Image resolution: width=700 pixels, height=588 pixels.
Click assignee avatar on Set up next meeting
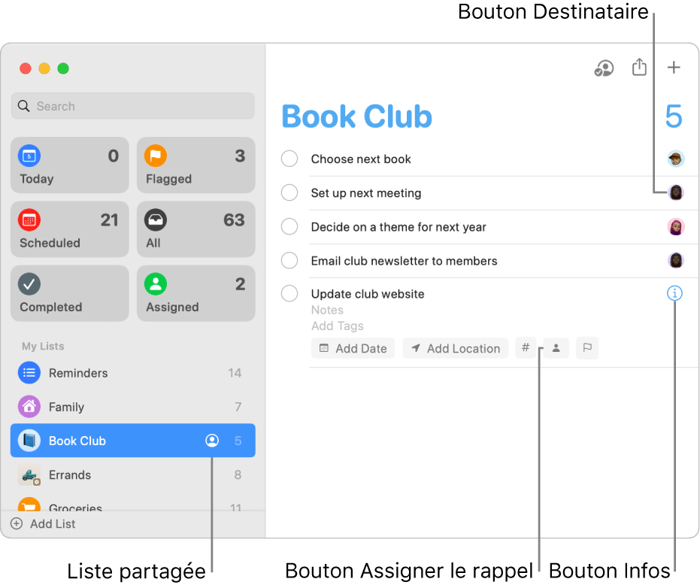click(x=676, y=192)
